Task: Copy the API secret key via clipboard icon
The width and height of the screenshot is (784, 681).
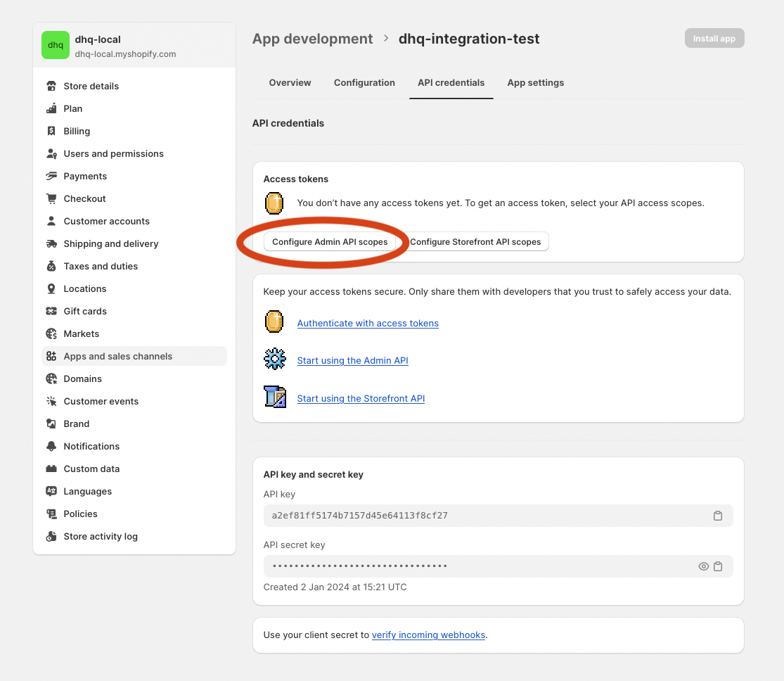Action: point(717,566)
